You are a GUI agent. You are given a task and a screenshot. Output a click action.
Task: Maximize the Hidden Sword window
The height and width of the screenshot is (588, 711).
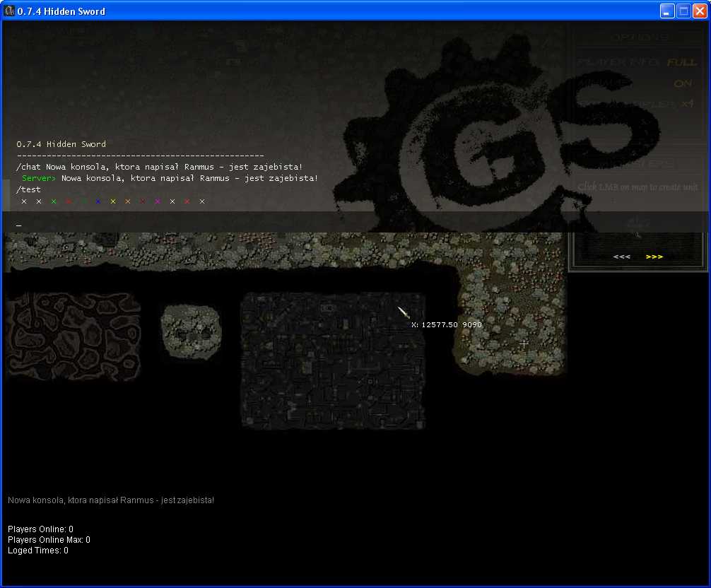683,11
